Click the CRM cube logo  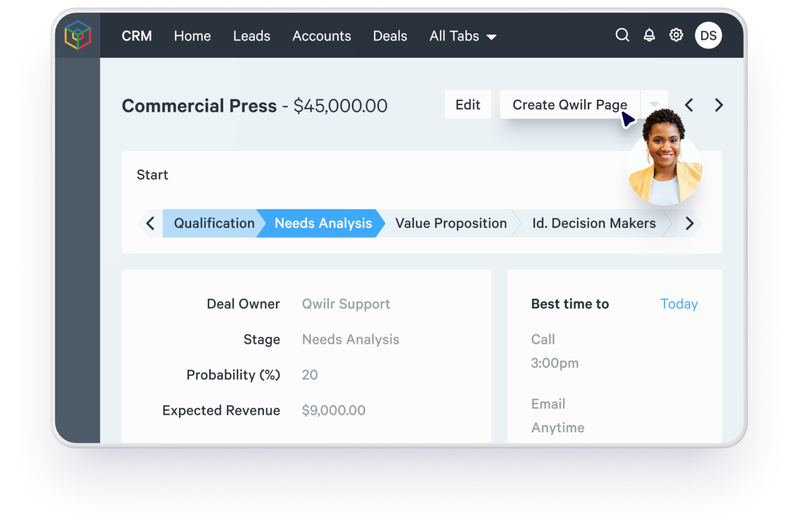point(78,35)
